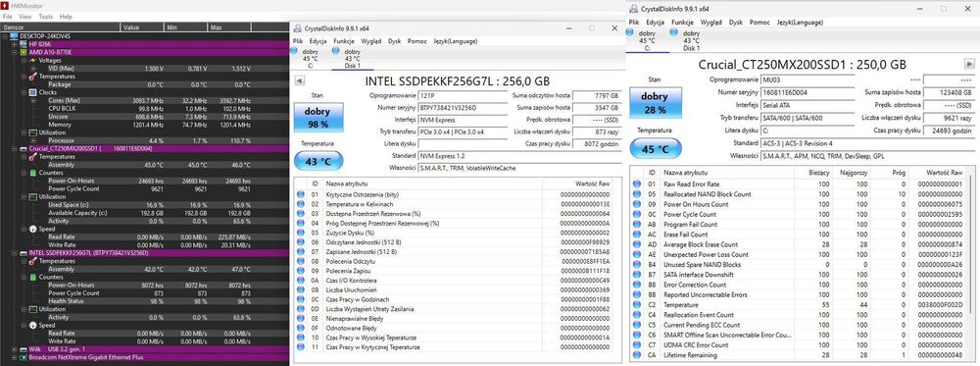Expand the Wilk USB 3.2 gen. 1 node

(15, 349)
